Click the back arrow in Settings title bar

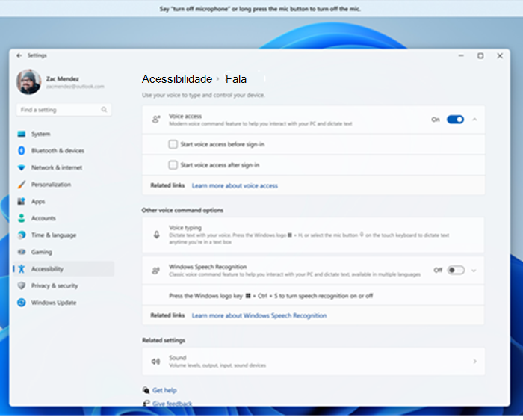coord(19,55)
